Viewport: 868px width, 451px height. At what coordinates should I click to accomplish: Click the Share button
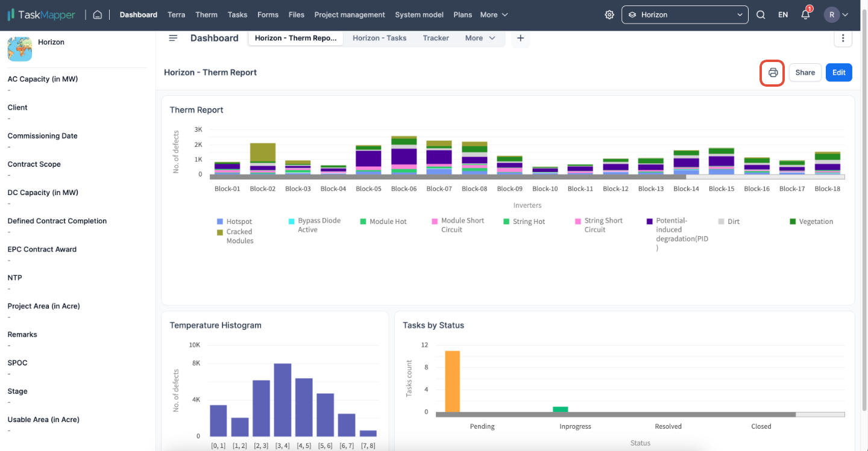click(x=805, y=72)
